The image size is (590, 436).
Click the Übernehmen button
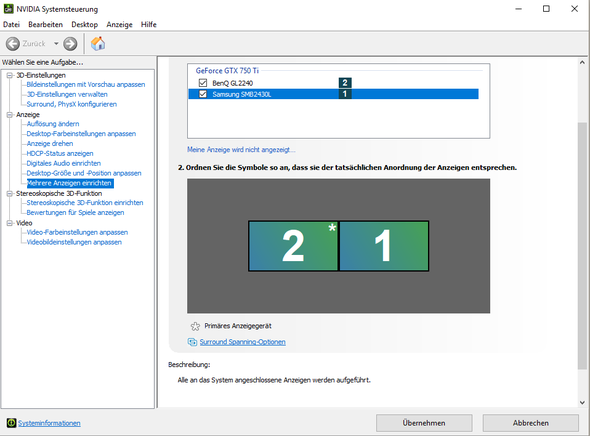pyautogui.click(x=424, y=423)
